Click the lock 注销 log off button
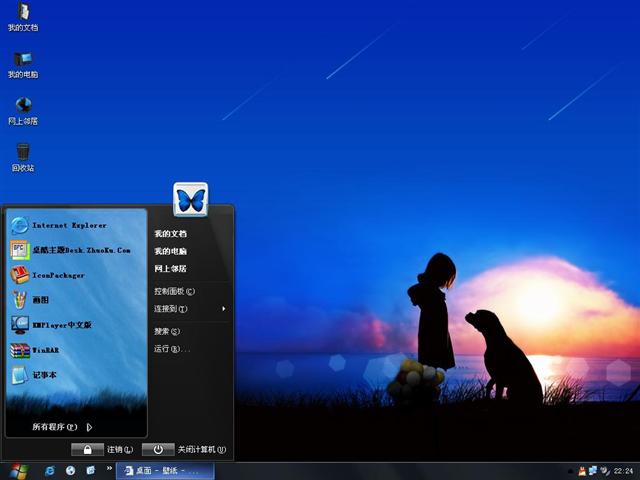 point(87,449)
